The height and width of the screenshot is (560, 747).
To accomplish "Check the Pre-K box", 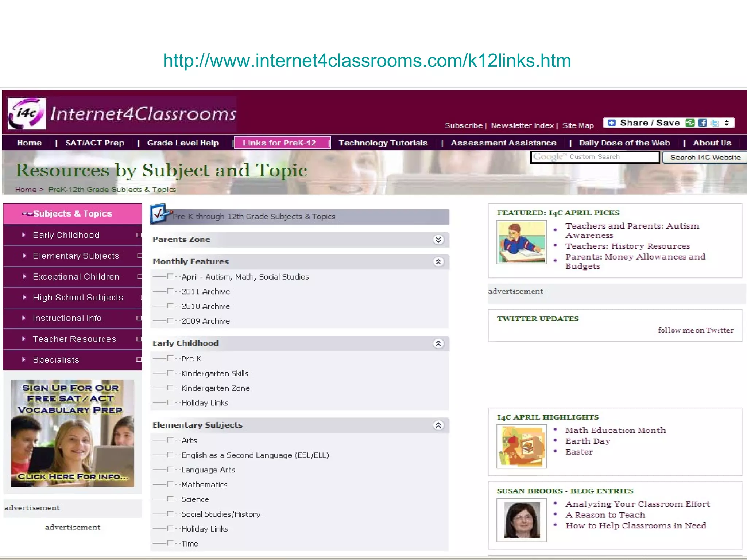I will pyautogui.click(x=170, y=358).
